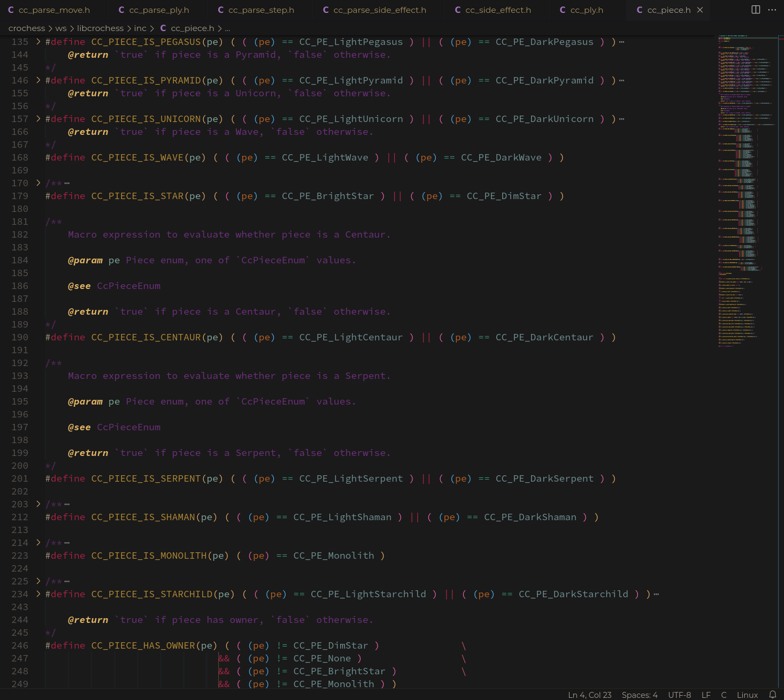Click cursor position Ln 4, Col 23

pos(589,695)
